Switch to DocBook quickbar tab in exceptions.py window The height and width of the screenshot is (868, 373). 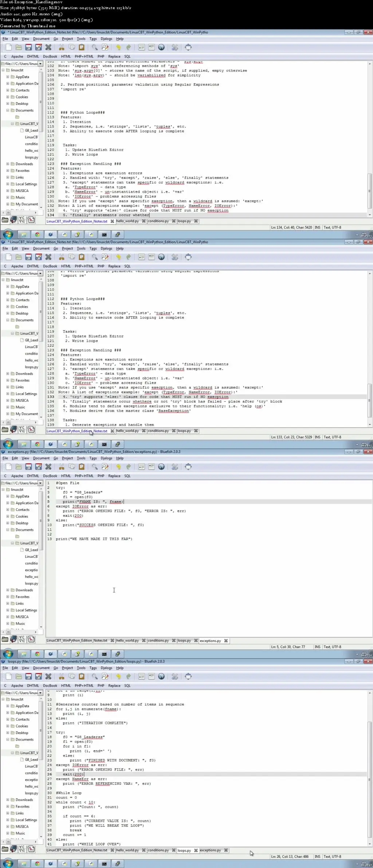click(50, 476)
